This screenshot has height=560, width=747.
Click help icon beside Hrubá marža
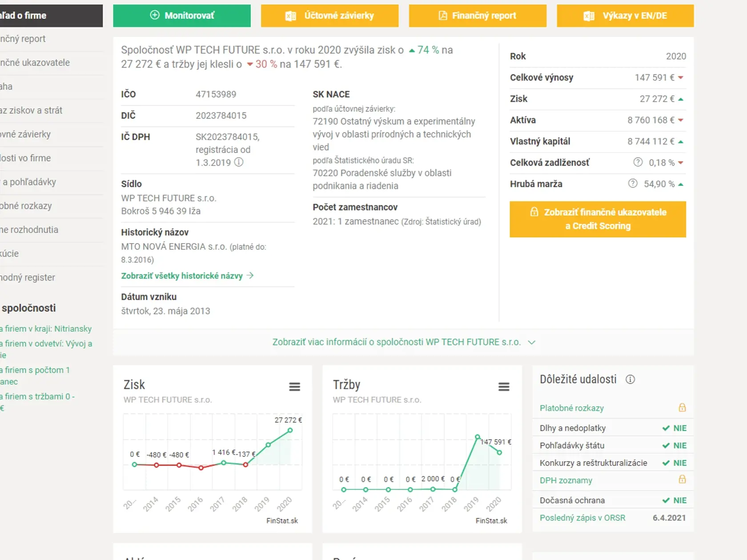coord(633,184)
